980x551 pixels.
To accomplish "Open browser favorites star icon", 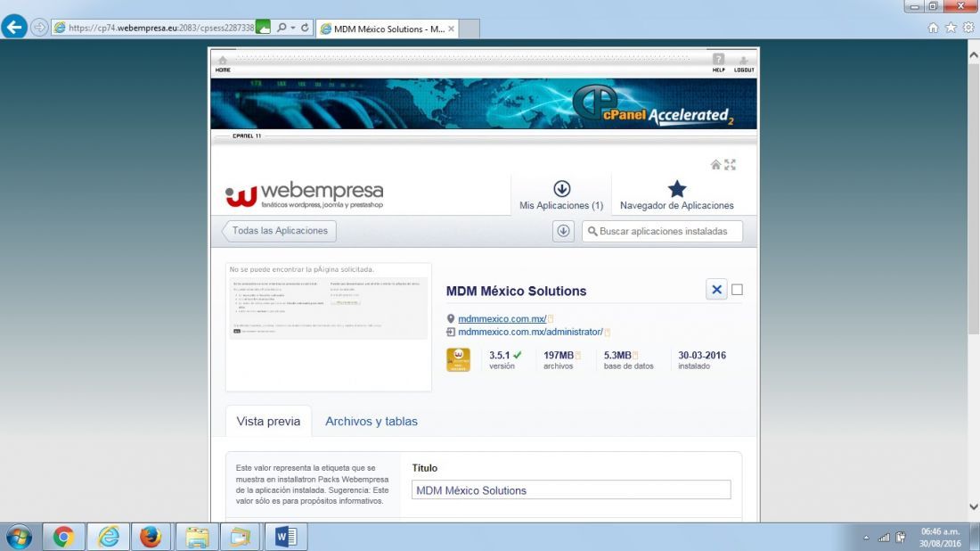I will pos(951,28).
